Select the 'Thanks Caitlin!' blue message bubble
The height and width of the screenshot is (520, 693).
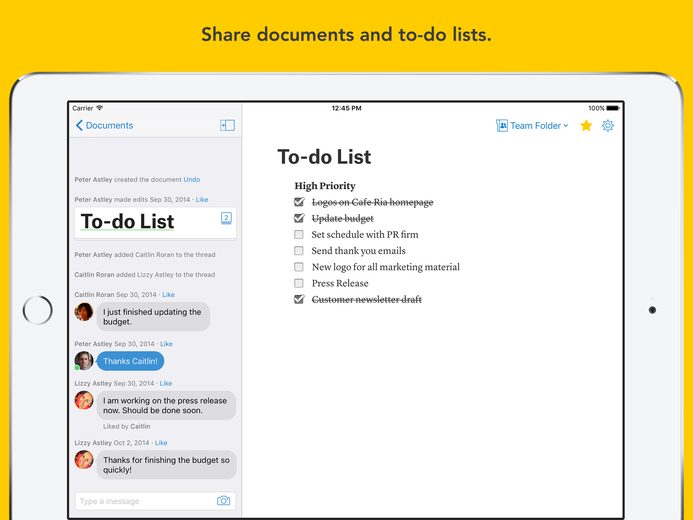point(130,361)
